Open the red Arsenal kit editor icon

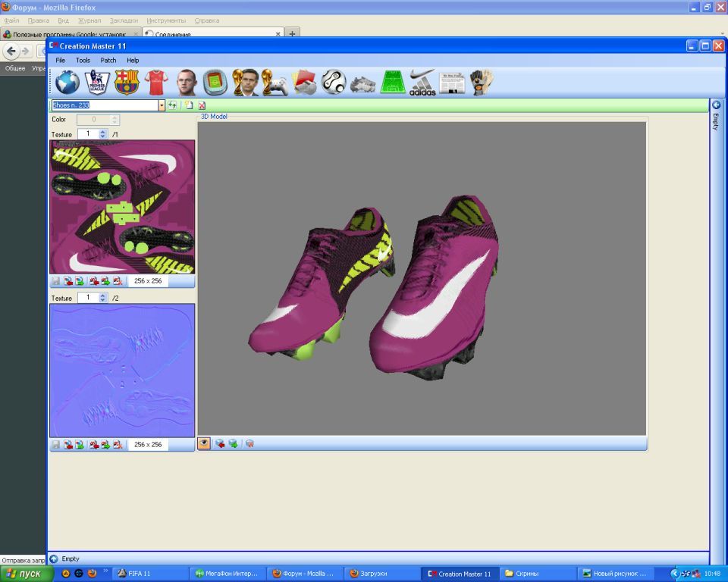point(156,83)
